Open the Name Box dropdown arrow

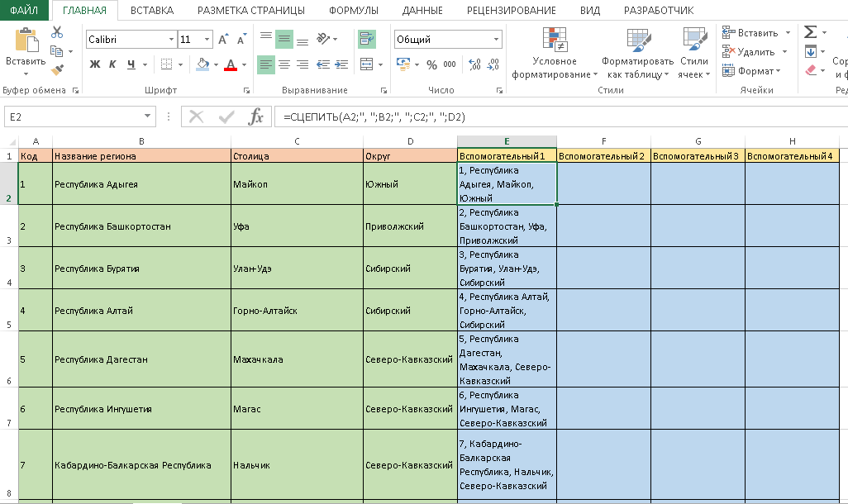tap(147, 116)
